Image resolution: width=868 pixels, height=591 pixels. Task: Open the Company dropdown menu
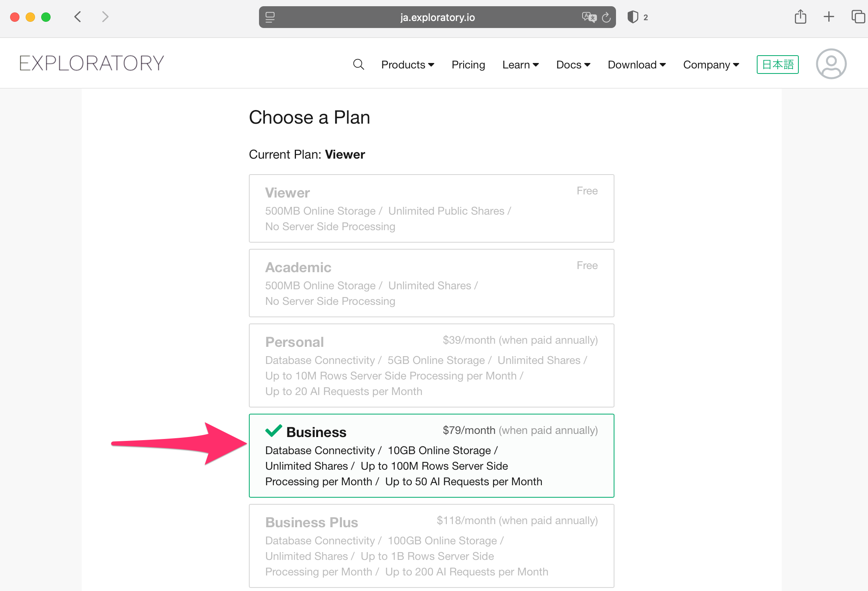point(711,65)
